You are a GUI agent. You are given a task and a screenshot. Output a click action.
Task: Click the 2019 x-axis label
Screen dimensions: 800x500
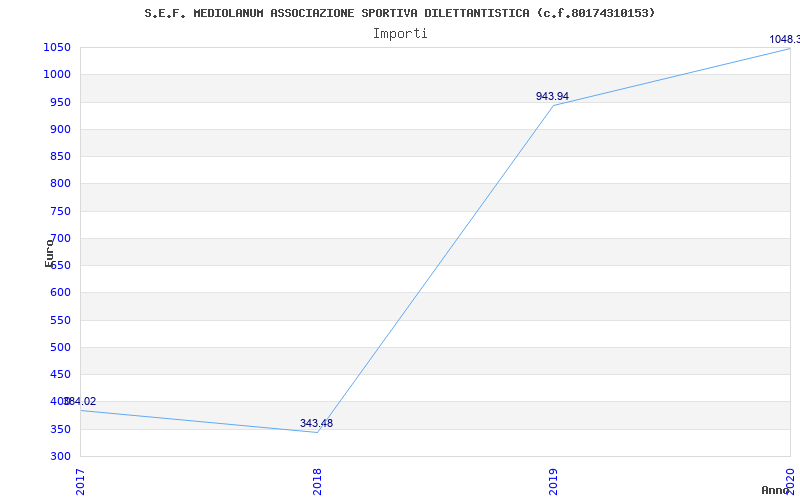coord(554,482)
